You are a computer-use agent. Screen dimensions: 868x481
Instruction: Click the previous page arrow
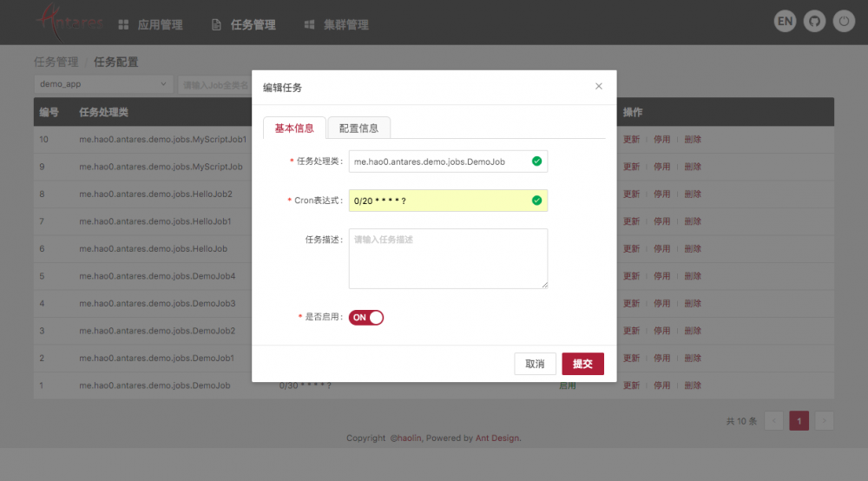point(774,421)
